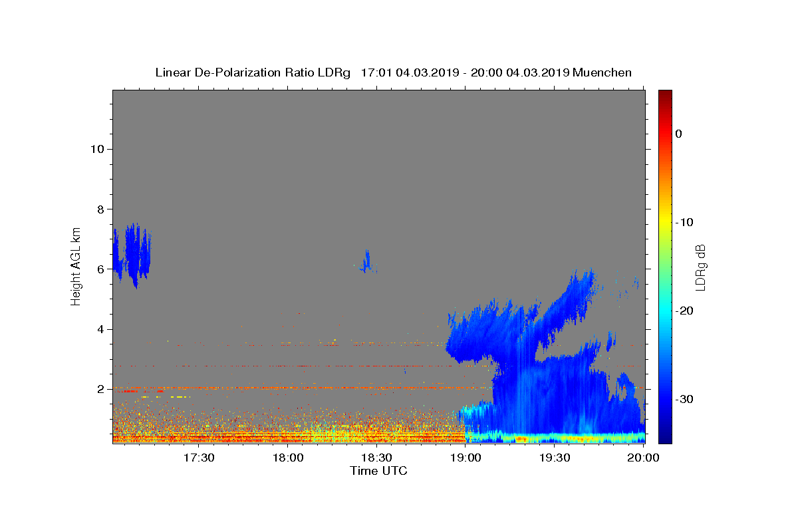Click the small blue echo near 18:25 at 6 km
Image resolution: width=798 pixels, height=532 pixels.
point(366,263)
